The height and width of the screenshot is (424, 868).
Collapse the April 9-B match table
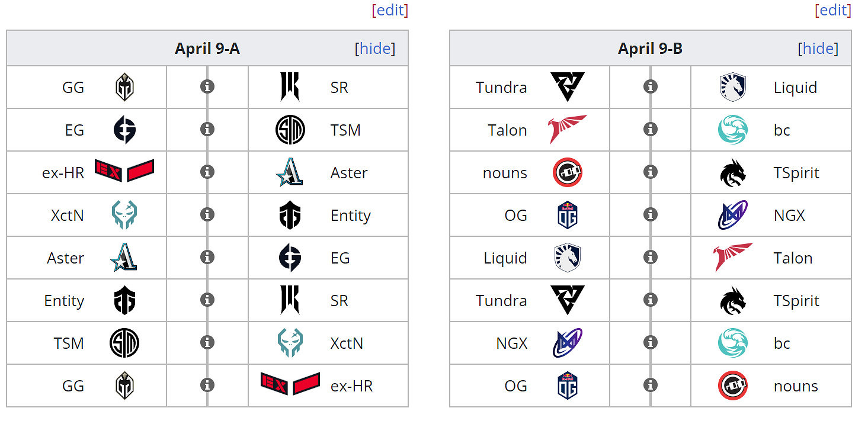point(818,49)
